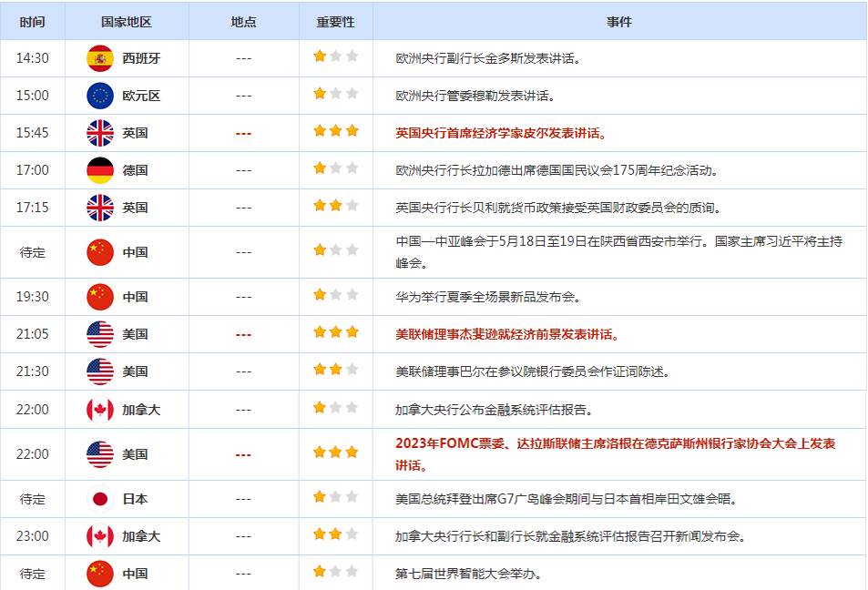Screen dimensions: 868x590
Task: Click the 事件 column header
Action: pos(618,22)
